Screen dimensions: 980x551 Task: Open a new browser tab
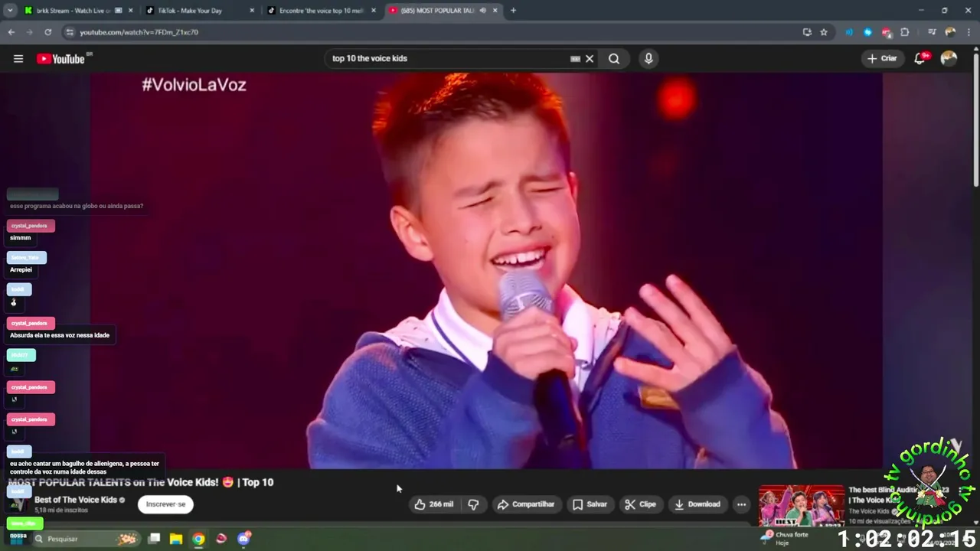(x=513, y=11)
